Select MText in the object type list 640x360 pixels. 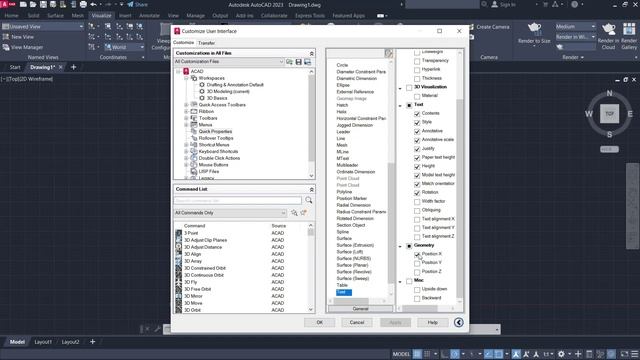coord(342,158)
